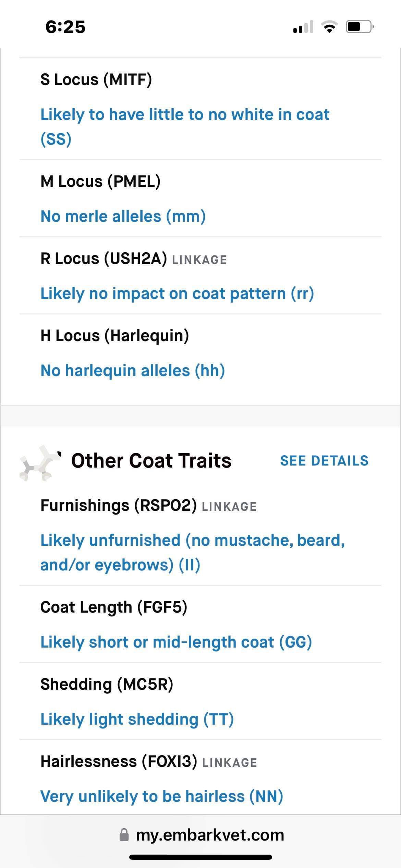Tap the lock icon in address bar
Viewport: 401px width, 868px height.
pos(124,835)
